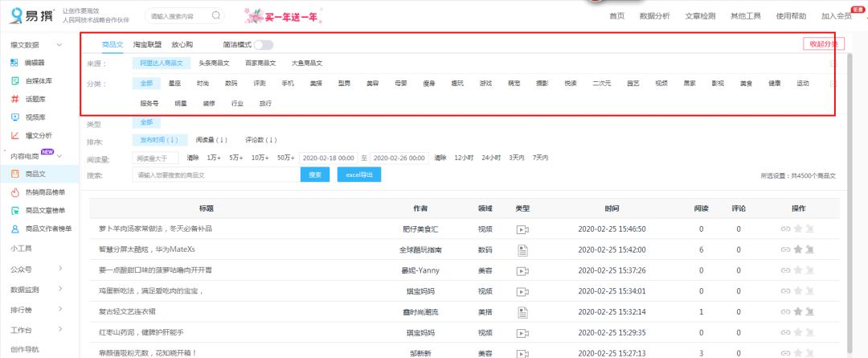Expand the 工作台 sidebar section
868x358 pixels.
click(x=59, y=330)
